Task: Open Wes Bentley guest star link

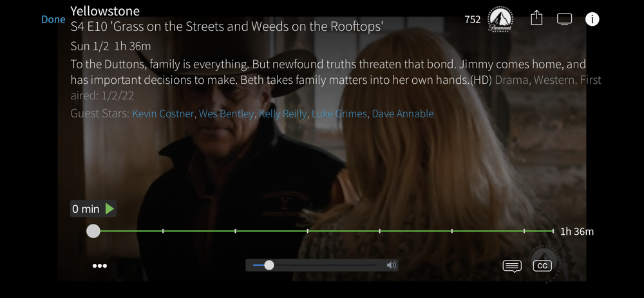Action: point(226,114)
